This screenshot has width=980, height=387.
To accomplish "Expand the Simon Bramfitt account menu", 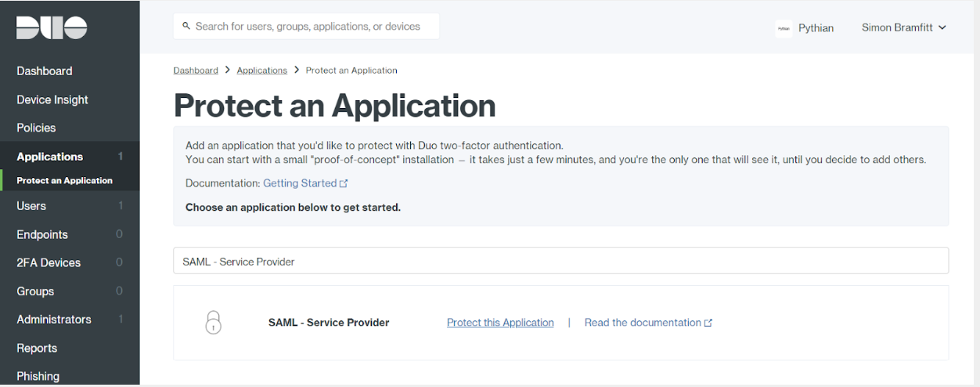I will [x=904, y=27].
